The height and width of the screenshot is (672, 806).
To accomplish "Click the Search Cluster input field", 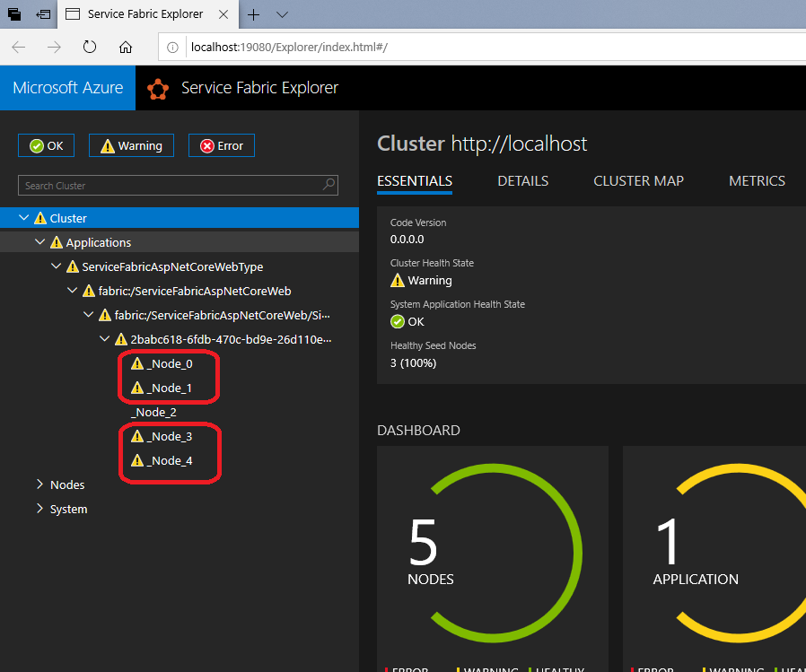I will pyautogui.click(x=178, y=186).
